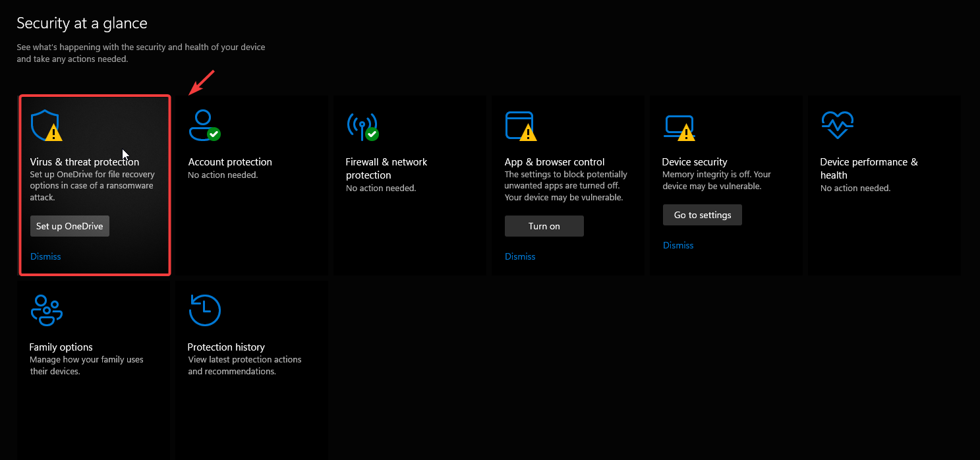This screenshot has width=980, height=460.
Task: Open the App & browser control title
Action: pyautogui.click(x=554, y=162)
